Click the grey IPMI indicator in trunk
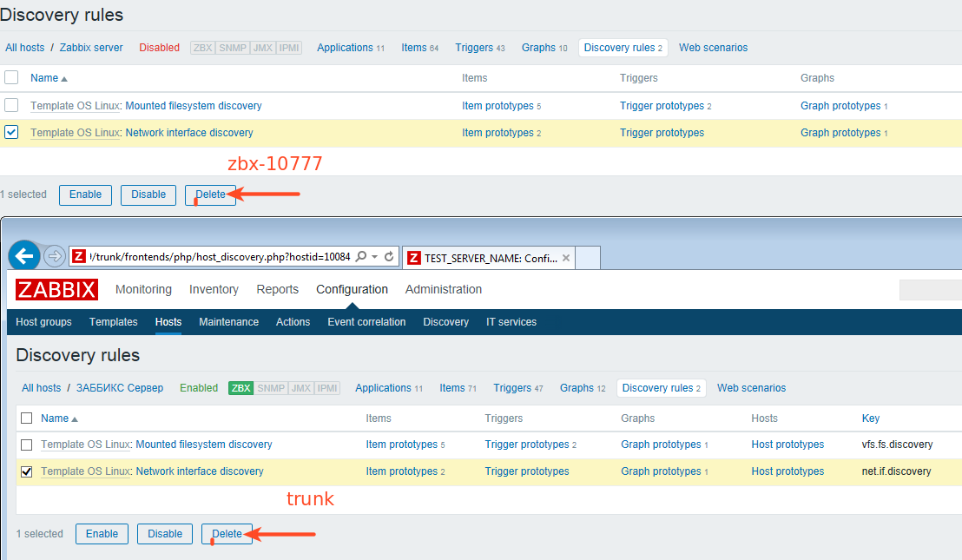962x560 pixels. (x=327, y=388)
